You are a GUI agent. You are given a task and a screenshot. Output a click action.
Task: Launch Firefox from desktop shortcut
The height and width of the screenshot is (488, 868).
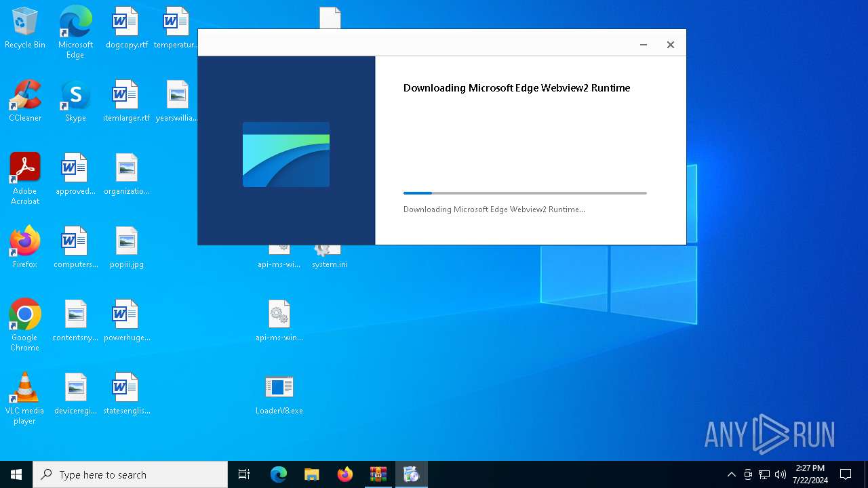pyautogui.click(x=25, y=248)
